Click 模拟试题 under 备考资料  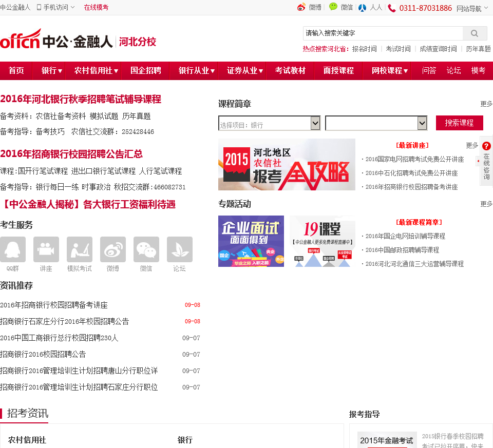(x=104, y=116)
